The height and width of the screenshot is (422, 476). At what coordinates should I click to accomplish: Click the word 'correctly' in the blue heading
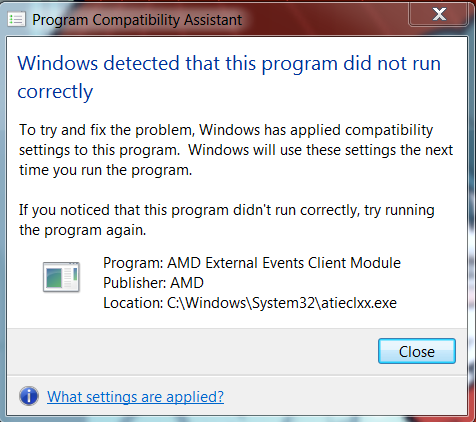[x=55, y=92]
